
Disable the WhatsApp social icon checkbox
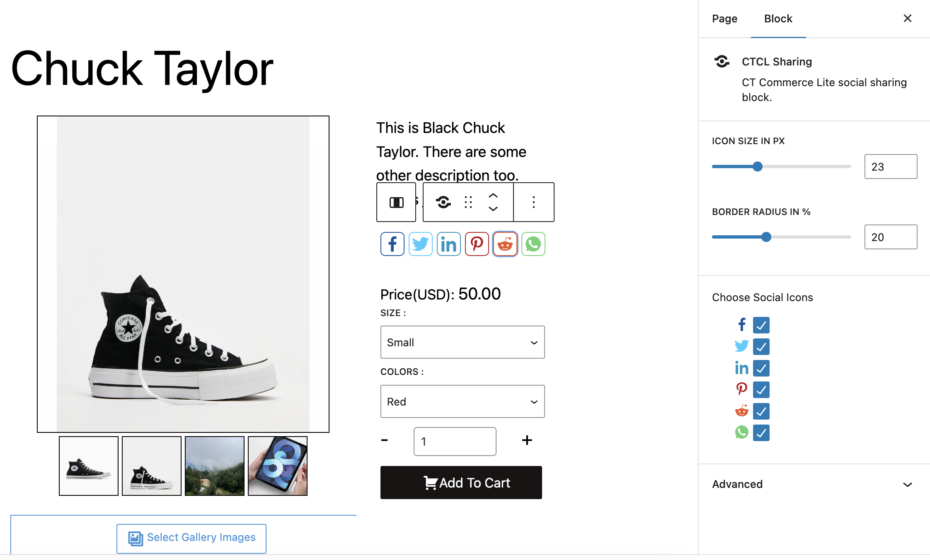click(761, 433)
